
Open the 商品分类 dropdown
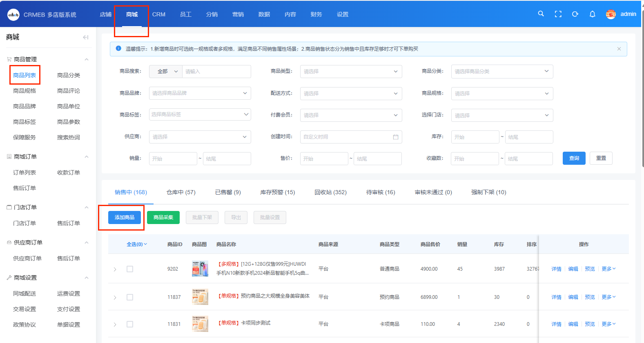point(502,71)
